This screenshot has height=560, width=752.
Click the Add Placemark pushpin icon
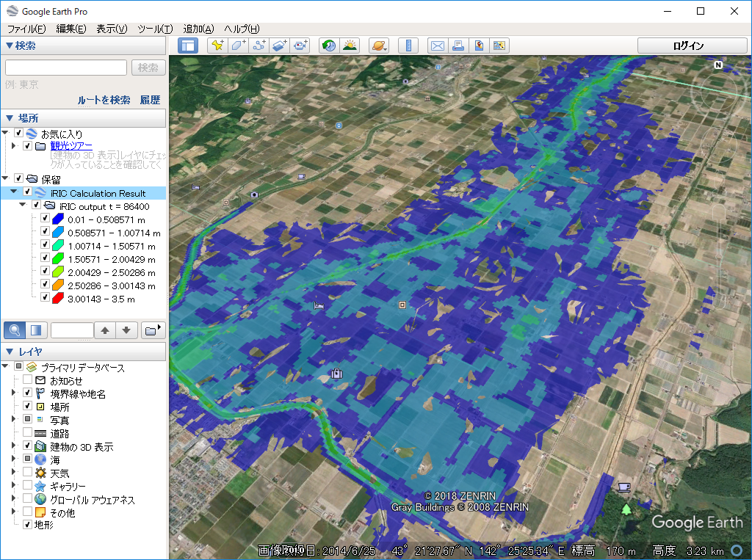pos(217,46)
